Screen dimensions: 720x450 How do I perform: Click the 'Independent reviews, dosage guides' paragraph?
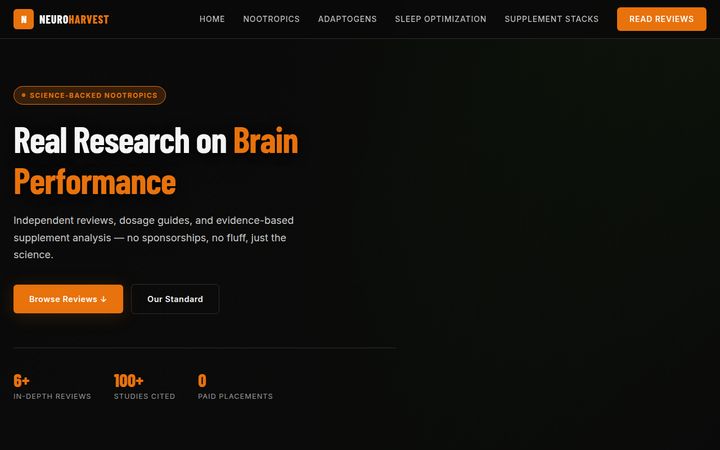[153, 237]
